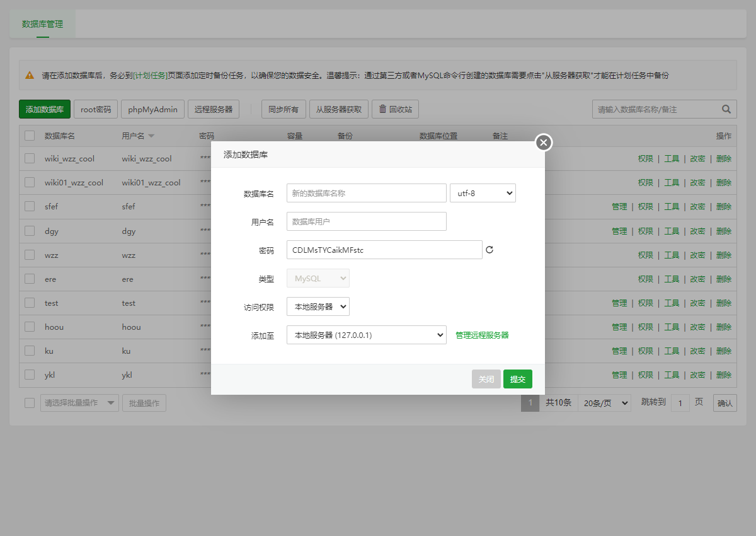Open phpMyAdmin

[x=152, y=108]
